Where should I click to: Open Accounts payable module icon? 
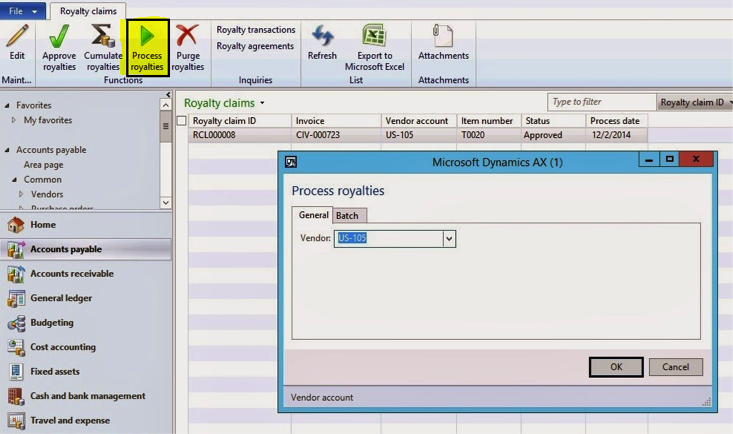[16, 249]
